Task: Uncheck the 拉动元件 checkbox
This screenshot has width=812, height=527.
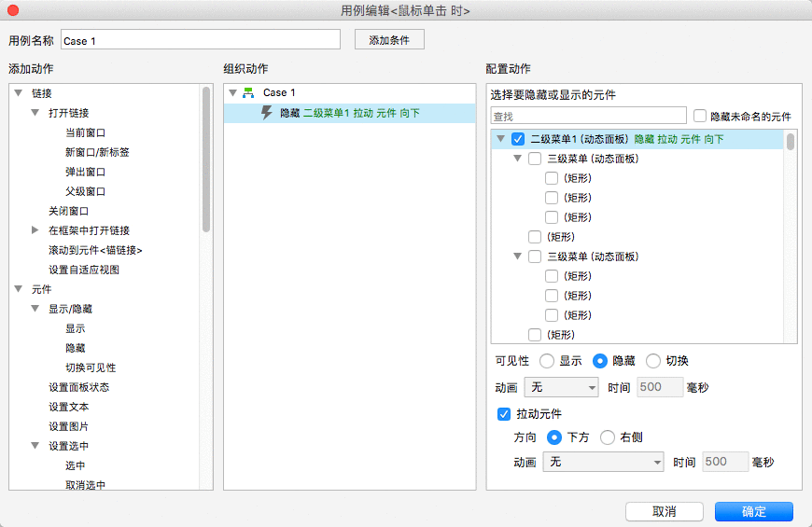Action: pos(503,414)
